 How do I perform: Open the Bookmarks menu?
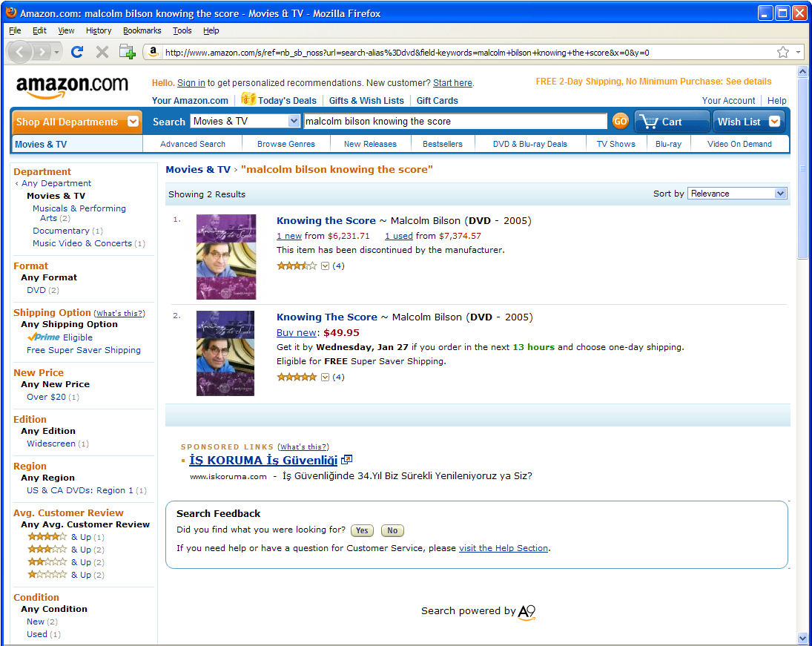[142, 30]
